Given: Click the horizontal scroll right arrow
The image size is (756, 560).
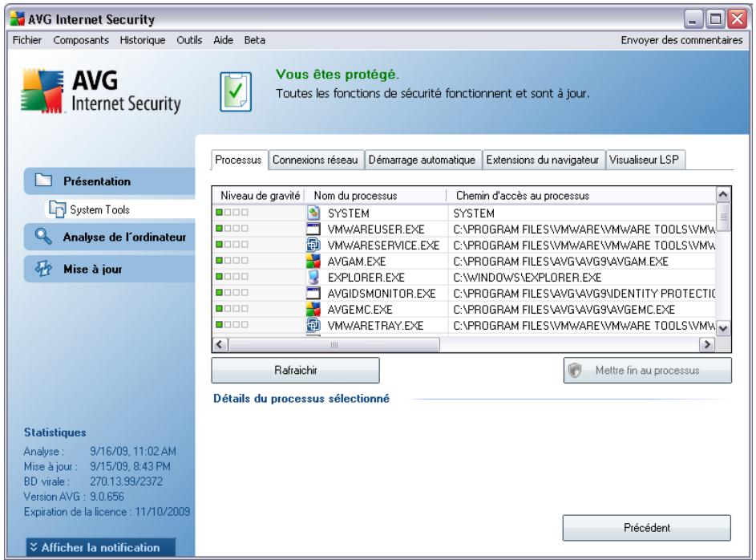Looking at the screenshot, I should pyautogui.click(x=707, y=344).
